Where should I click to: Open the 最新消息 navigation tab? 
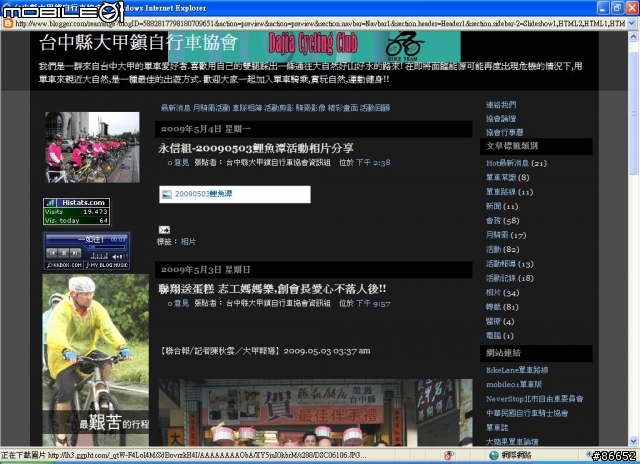(176, 108)
